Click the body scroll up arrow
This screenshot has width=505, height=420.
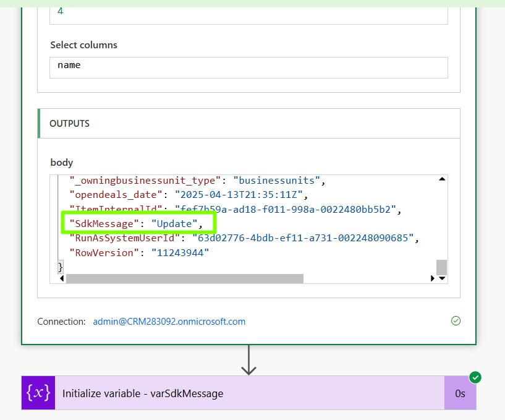coord(442,179)
